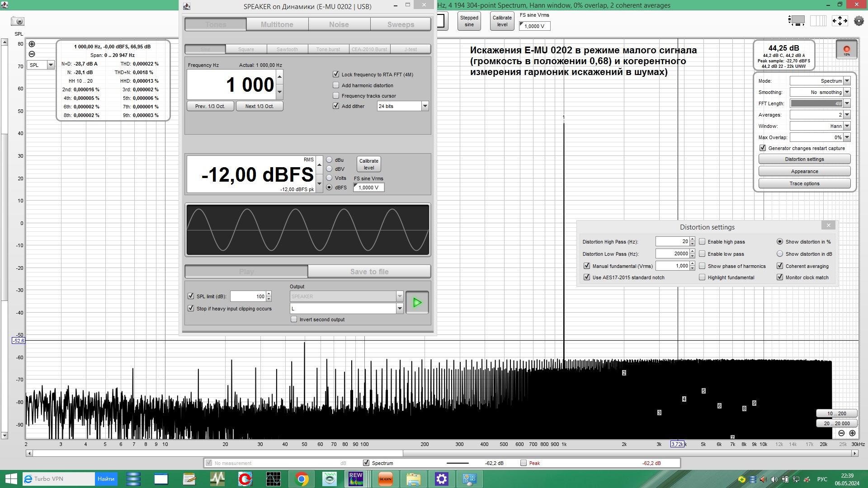Enable the Add harmonic distortion checkbox
This screenshot has width=868, height=488.
[336, 85]
